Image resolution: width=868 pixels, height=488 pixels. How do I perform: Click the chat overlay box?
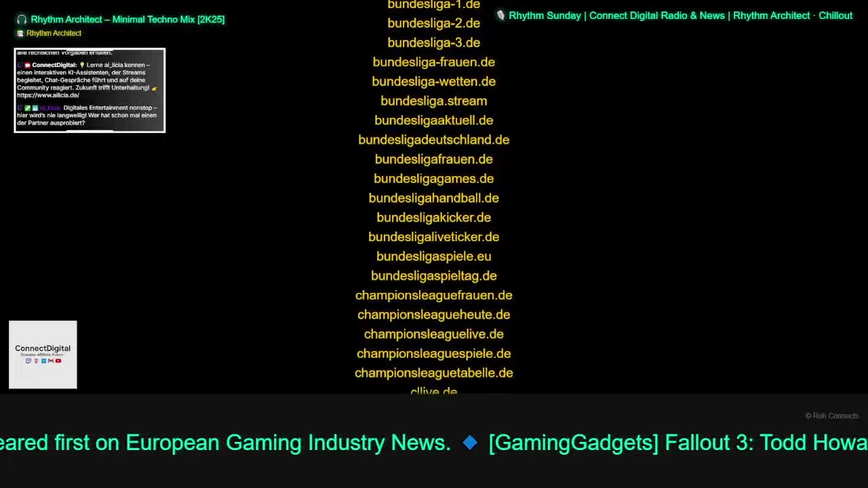[x=90, y=90]
